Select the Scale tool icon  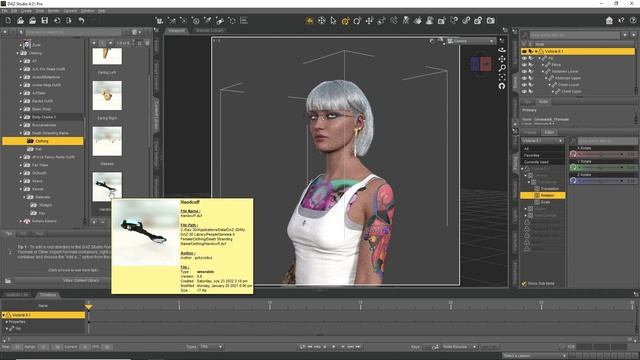381,20
